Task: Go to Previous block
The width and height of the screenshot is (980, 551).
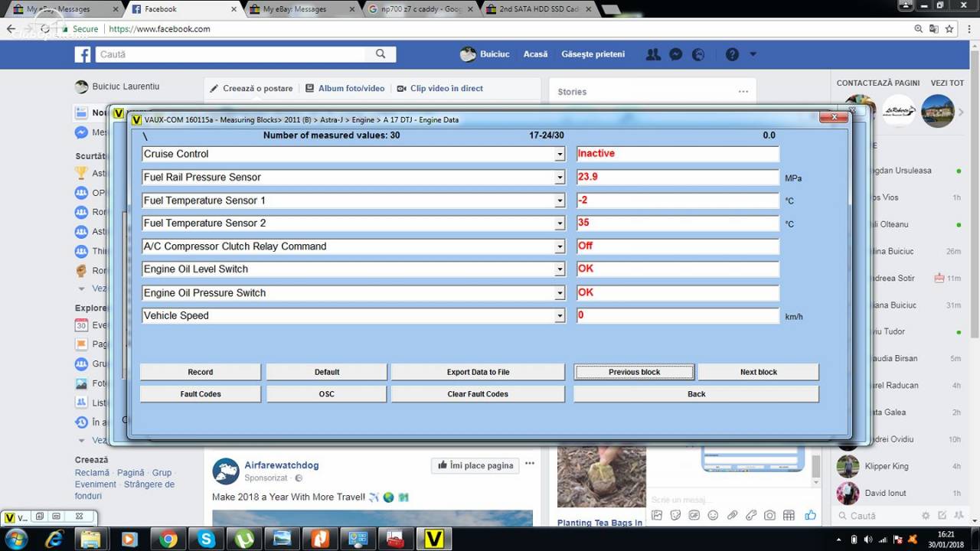Action: click(634, 372)
